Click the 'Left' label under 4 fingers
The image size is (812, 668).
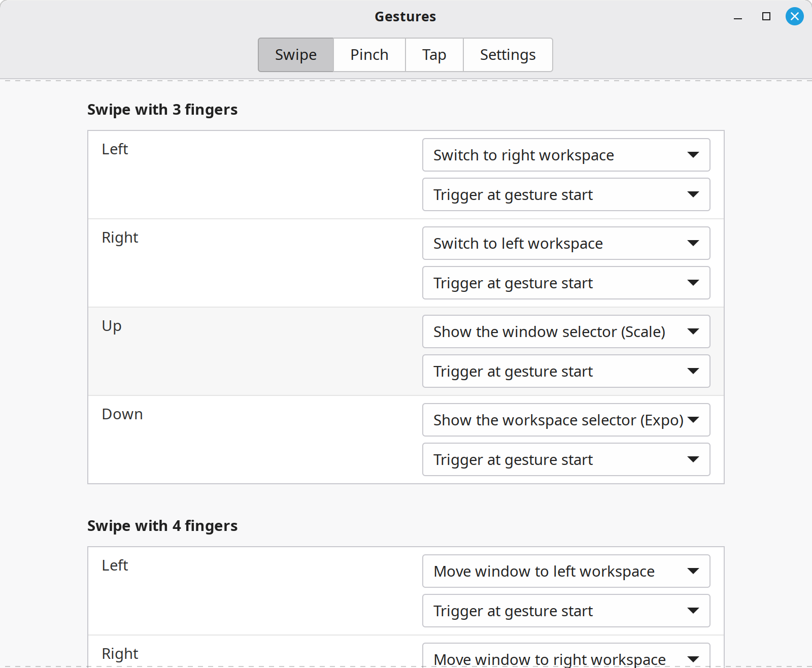tap(115, 565)
